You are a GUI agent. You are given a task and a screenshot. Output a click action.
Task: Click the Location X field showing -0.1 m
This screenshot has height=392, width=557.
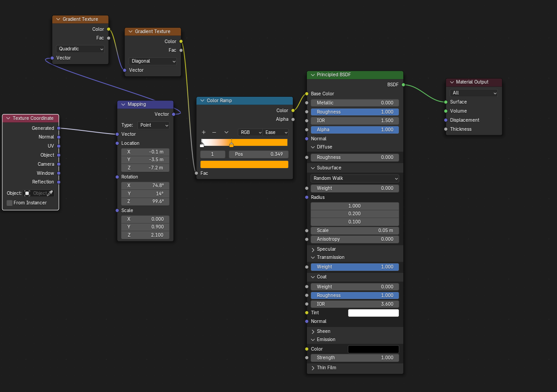(145, 152)
